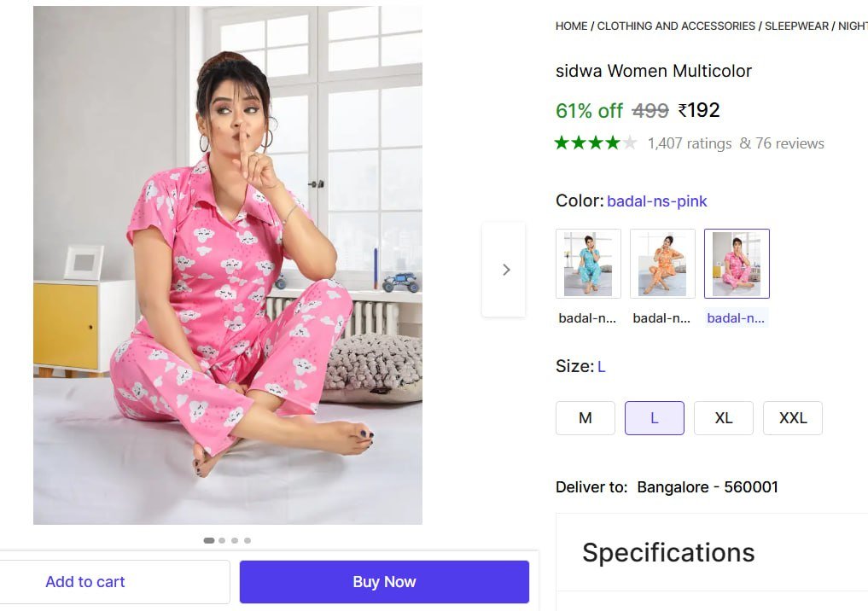Choose size L
Screen dimensions: 868x611
(x=655, y=418)
